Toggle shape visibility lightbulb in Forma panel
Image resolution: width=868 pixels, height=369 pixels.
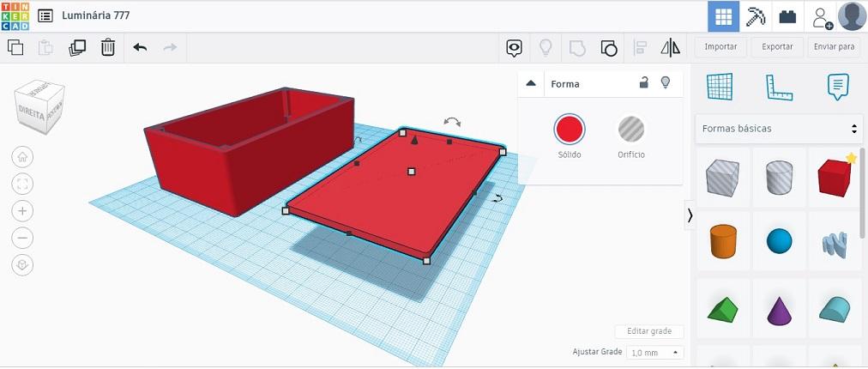666,83
